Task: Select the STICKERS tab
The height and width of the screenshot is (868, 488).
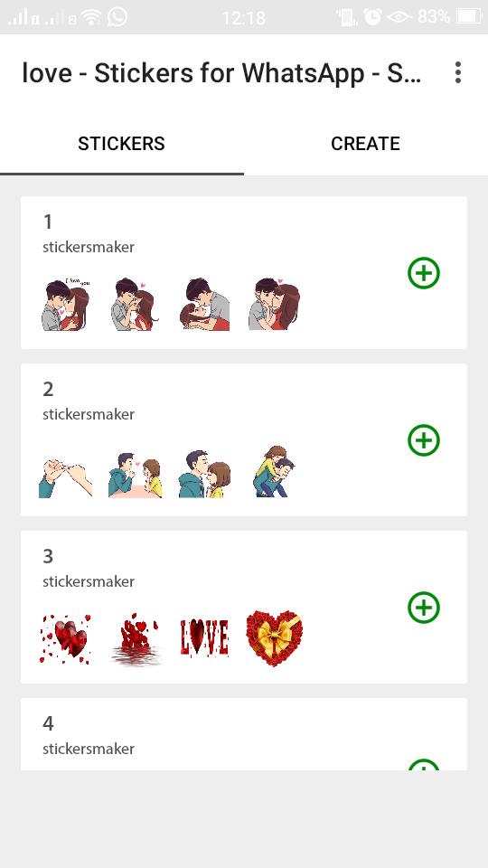Action: tap(122, 144)
